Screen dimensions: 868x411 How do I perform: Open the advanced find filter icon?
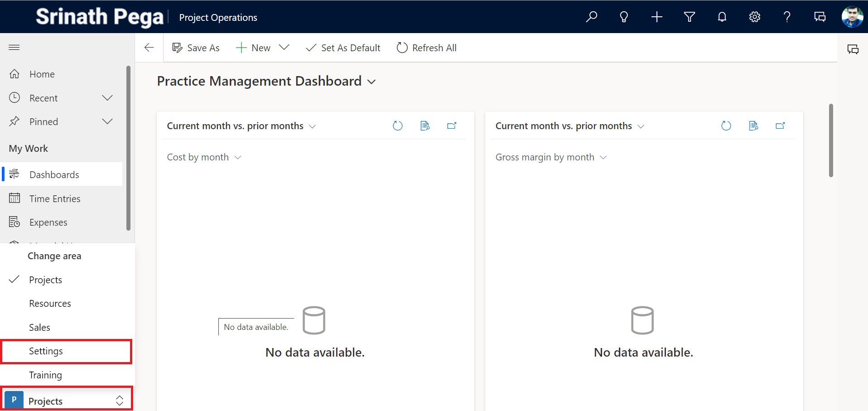[689, 17]
